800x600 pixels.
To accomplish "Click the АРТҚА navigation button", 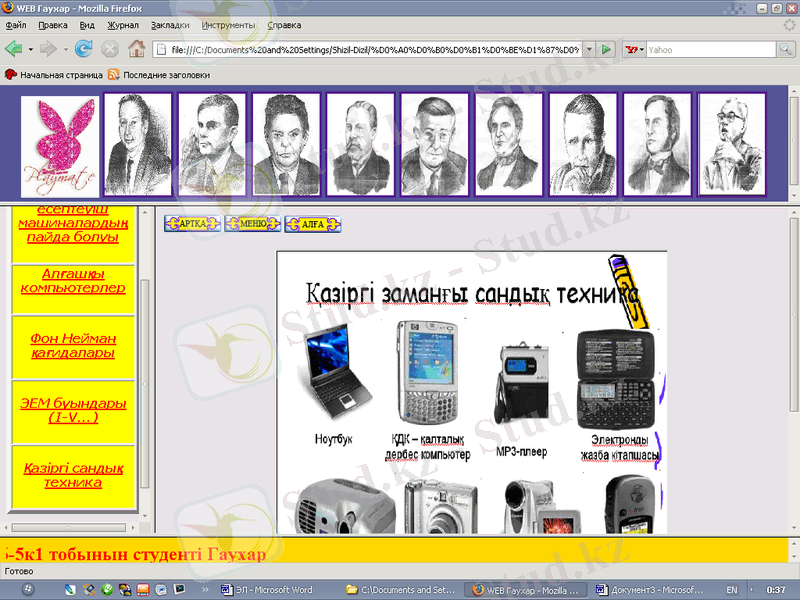I will (192, 224).
